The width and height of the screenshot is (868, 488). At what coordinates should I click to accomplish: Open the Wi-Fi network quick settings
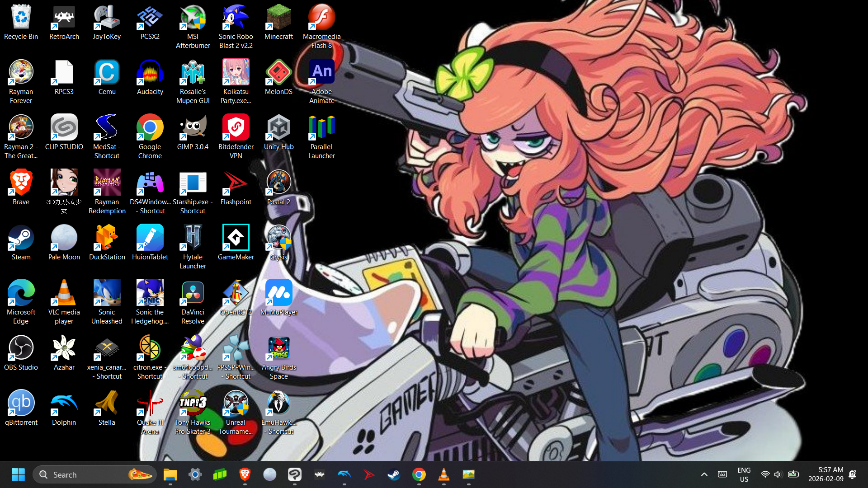tap(765, 474)
